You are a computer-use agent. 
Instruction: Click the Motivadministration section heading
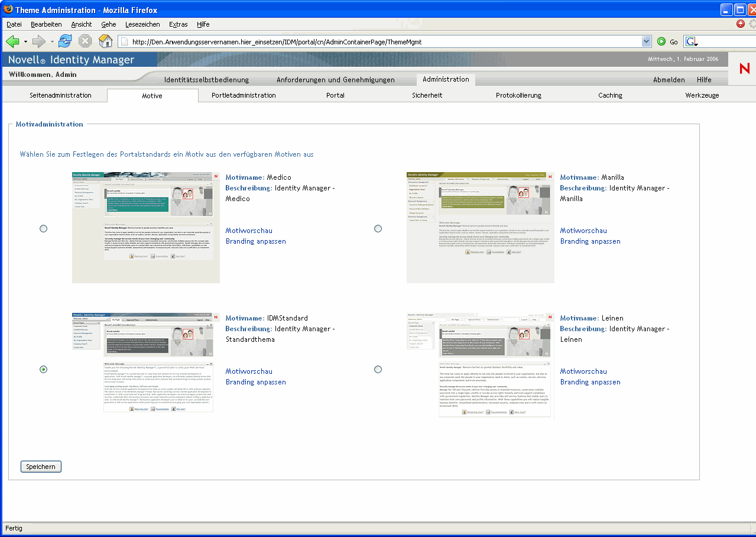pos(50,124)
